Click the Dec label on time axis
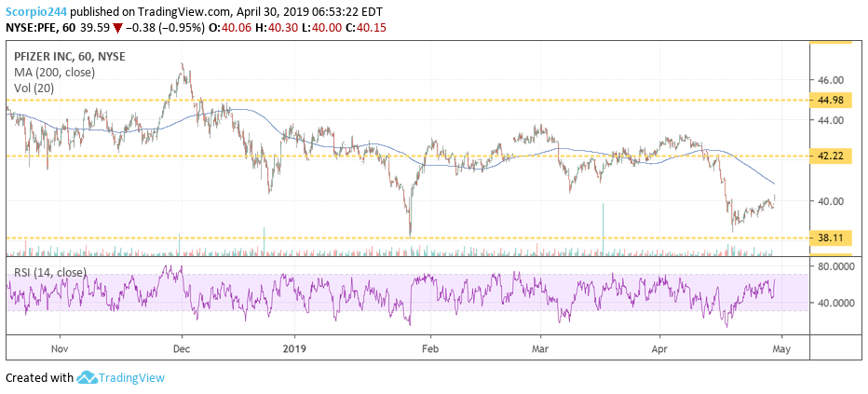 tap(182, 350)
